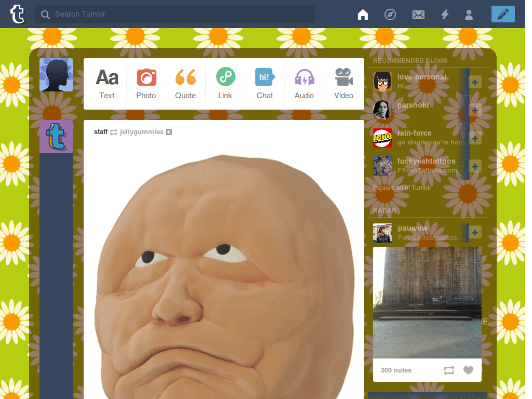The height and width of the screenshot is (399, 532).
Task: Create a new Text post
Action: (107, 84)
